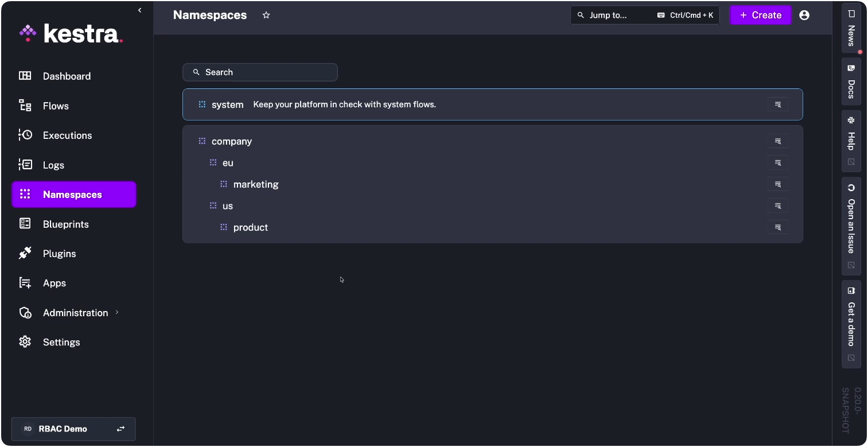Open the Plugins page
The image size is (868, 447).
(x=59, y=253)
